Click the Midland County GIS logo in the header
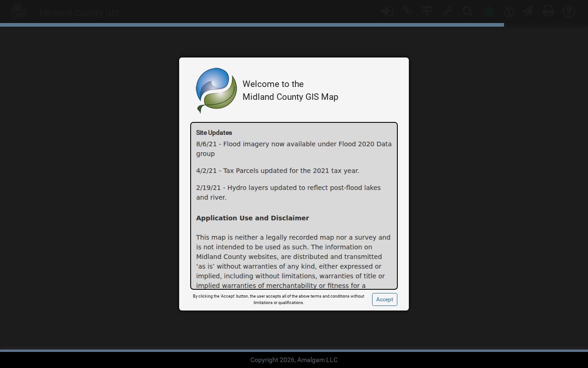588x368 pixels. pos(18,11)
